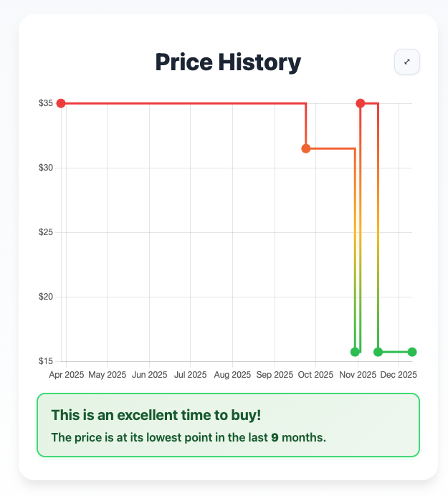Screen dimensions: 448x496
Task: Select the first green low-price point before November
Action: tap(355, 352)
